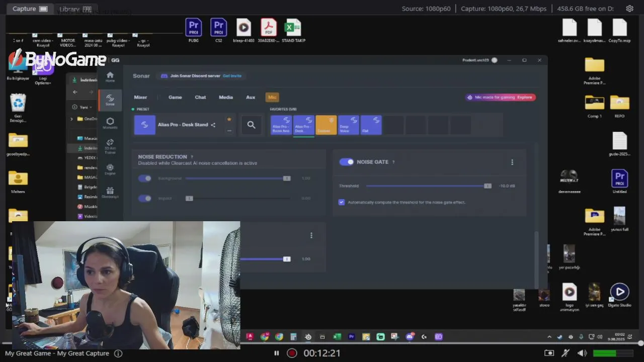Viewport: 644px width, 362px height.
Task: Click the Noise Gate Threshold slider handle
Action: [x=488, y=186]
